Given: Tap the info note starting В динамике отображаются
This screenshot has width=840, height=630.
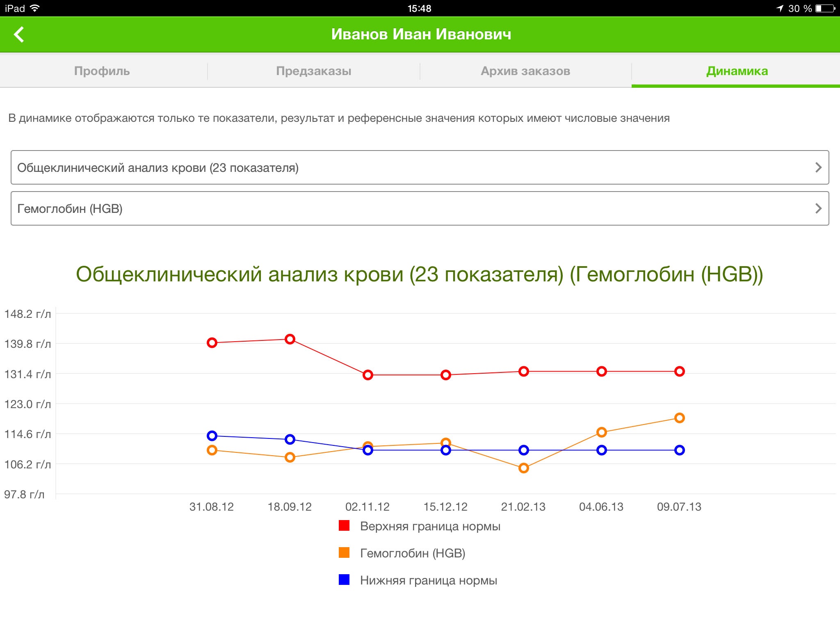Looking at the screenshot, I should point(339,118).
